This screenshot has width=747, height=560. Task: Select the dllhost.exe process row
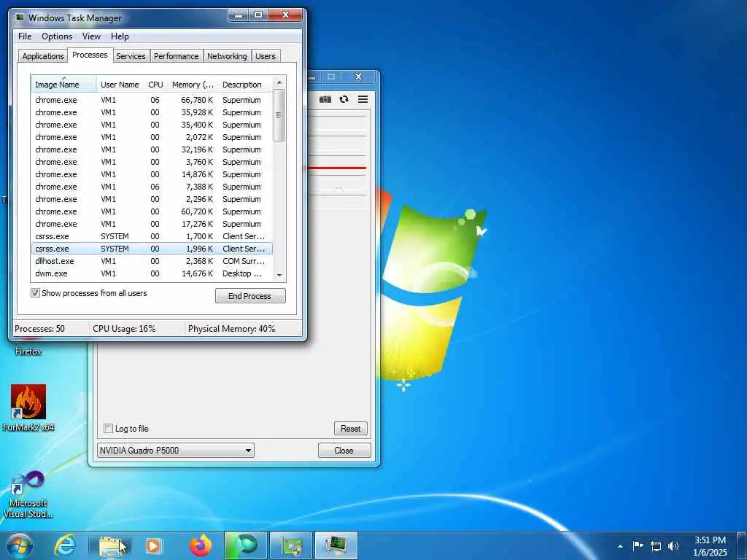152,261
